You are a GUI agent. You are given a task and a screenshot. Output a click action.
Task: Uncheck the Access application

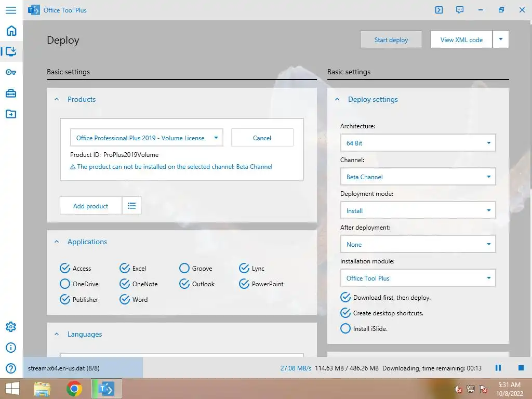pos(65,269)
